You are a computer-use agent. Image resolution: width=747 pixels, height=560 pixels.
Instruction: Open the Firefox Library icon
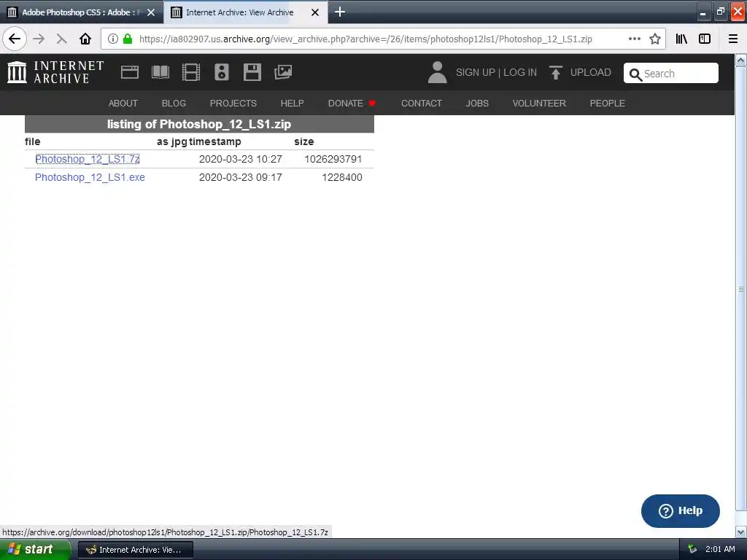[681, 39]
